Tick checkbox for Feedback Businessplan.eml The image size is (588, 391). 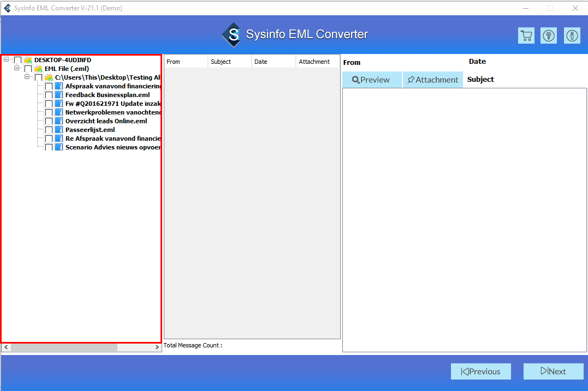click(x=49, y=95)
